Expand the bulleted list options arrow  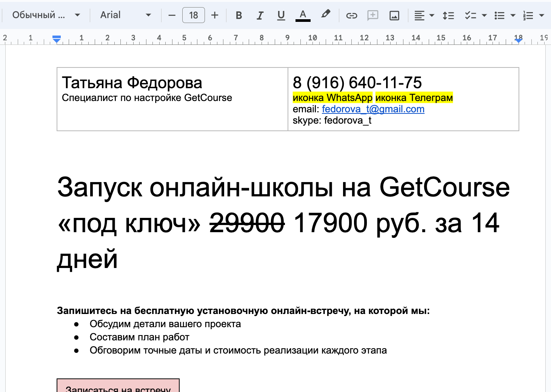click(513, 15)
